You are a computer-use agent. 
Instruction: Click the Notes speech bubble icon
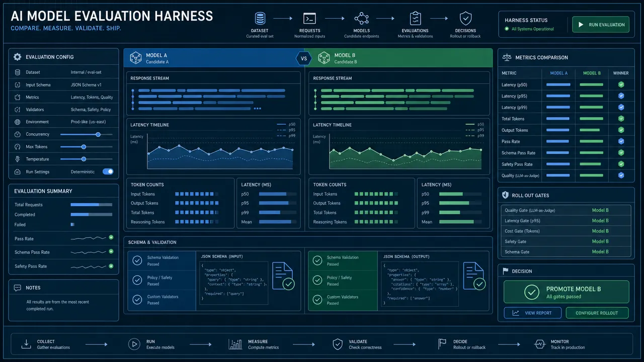[18, 288]
